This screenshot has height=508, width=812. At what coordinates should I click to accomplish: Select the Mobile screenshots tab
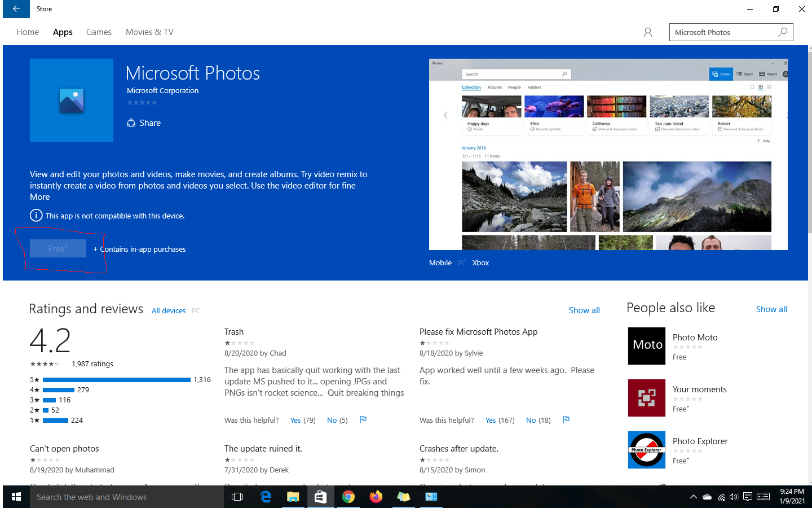pyautogui.click(x=440, y=262)
